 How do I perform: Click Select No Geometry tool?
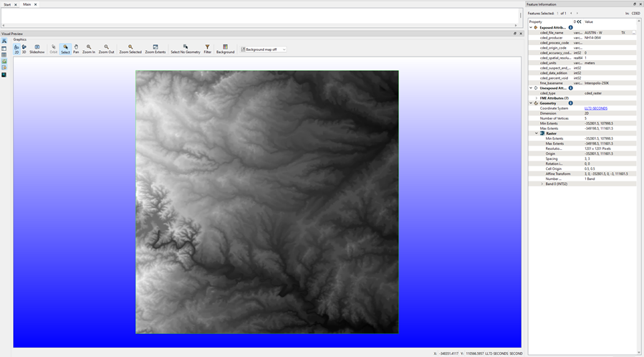click(185, 49)
